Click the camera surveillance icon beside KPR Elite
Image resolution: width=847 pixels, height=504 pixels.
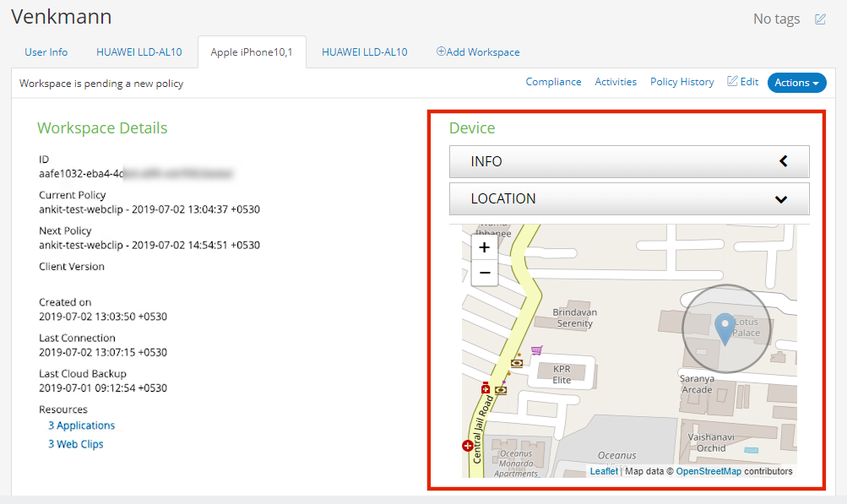pyautogui.click(x=517, y=363)
